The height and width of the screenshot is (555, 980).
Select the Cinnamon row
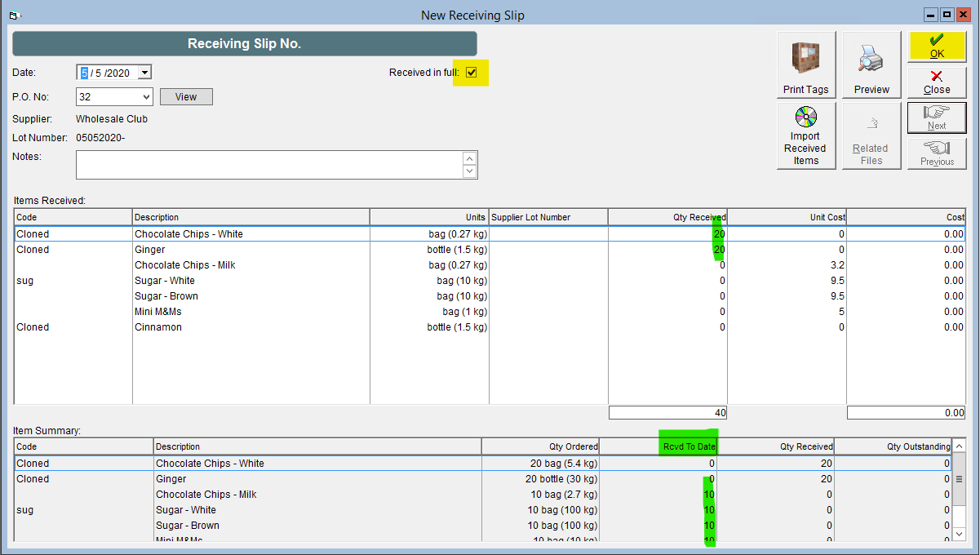[490, 327]
